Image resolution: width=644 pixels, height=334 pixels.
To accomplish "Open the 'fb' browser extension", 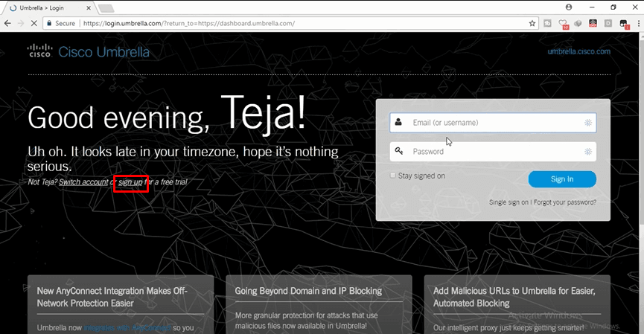I will tap(547, 23).
